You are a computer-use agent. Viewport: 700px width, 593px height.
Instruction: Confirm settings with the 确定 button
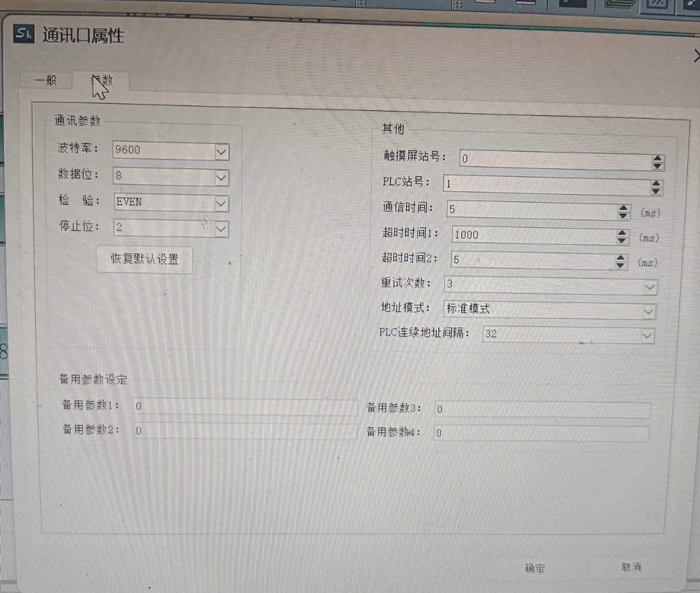coord(535,568)
